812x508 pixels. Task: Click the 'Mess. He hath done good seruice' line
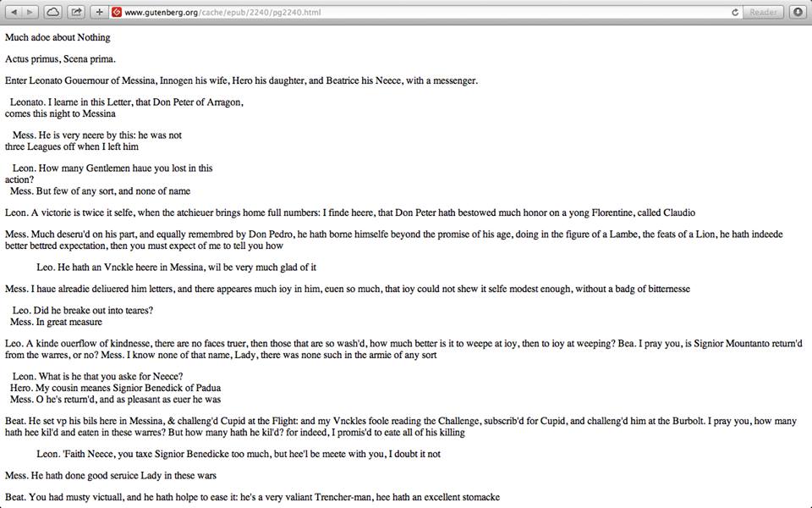coord(111,475)
